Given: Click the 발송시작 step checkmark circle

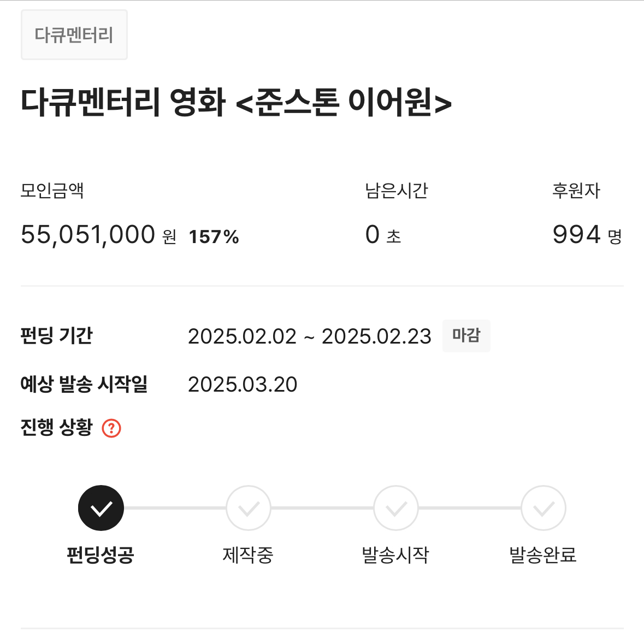Looking at the screenshot, I should tap(396, 508).
